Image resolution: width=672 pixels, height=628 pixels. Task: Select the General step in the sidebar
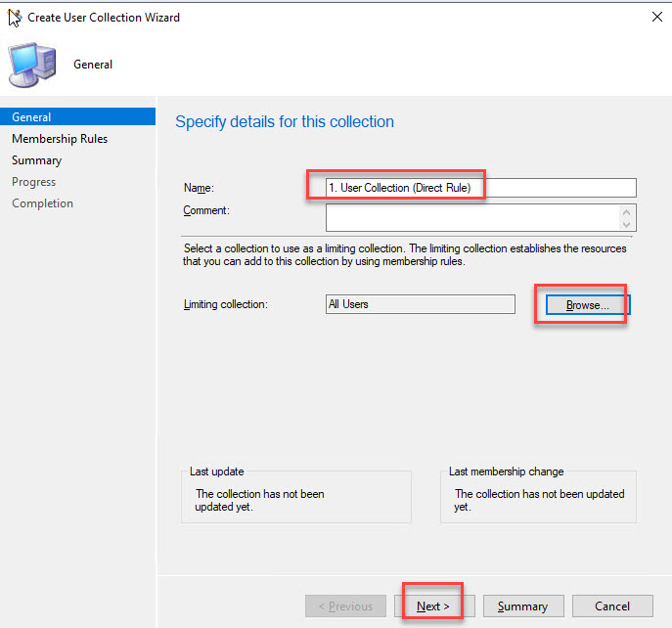click(32, 117)
